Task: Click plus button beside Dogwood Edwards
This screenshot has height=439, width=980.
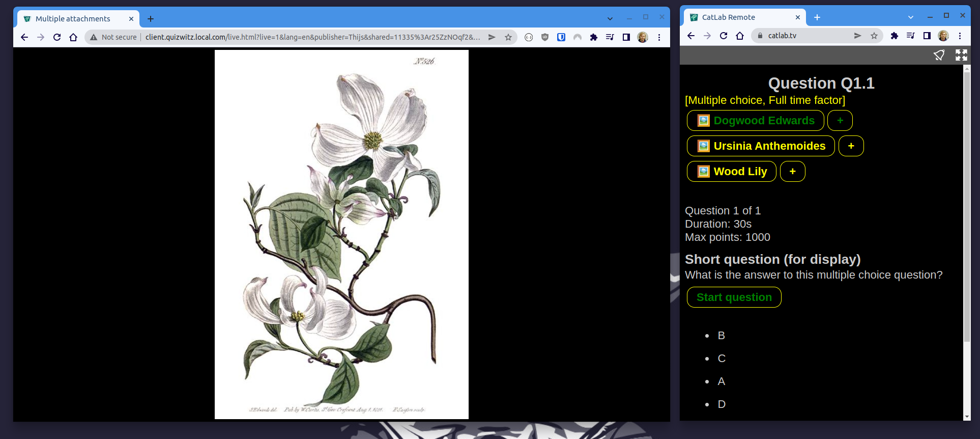Action: pyautogui.click(x=840, y=121)
